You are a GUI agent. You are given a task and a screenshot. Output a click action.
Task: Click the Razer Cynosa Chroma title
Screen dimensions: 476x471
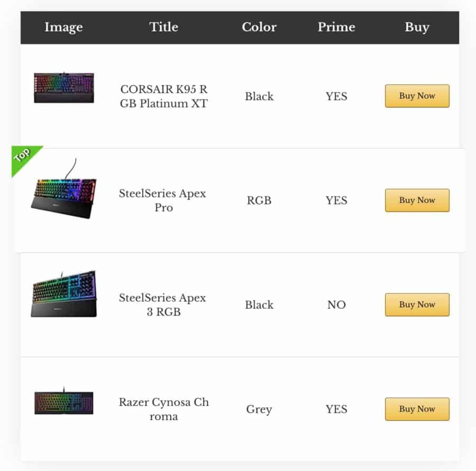tap(163, 409)
